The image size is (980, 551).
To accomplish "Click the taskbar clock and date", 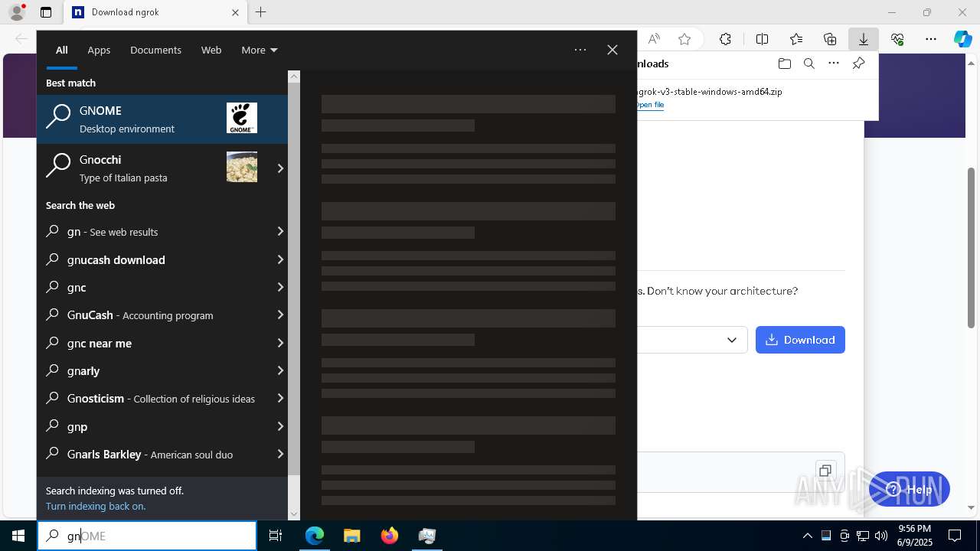I will coord(914,536).
